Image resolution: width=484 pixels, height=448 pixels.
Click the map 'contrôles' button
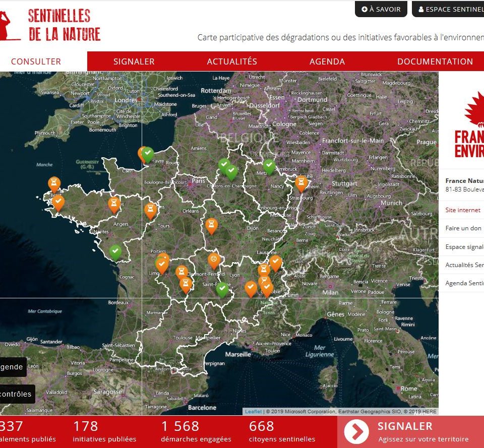pos(17,394)
